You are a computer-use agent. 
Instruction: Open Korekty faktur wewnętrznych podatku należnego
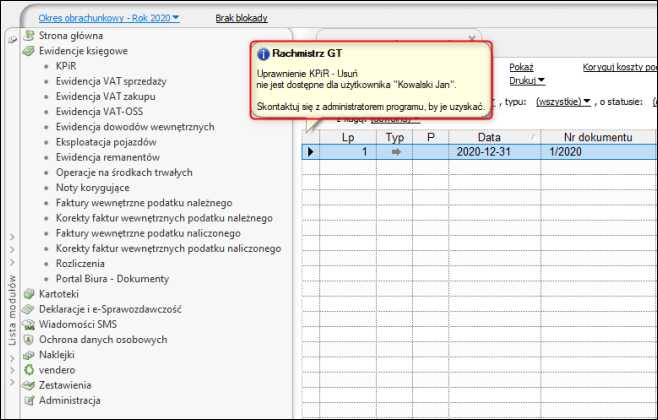tap(164, 218)
